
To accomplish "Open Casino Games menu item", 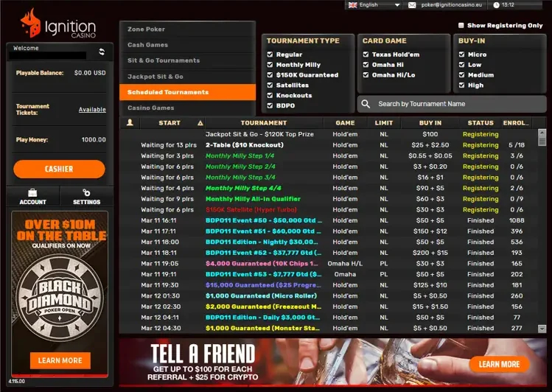I will click(187, 108).
